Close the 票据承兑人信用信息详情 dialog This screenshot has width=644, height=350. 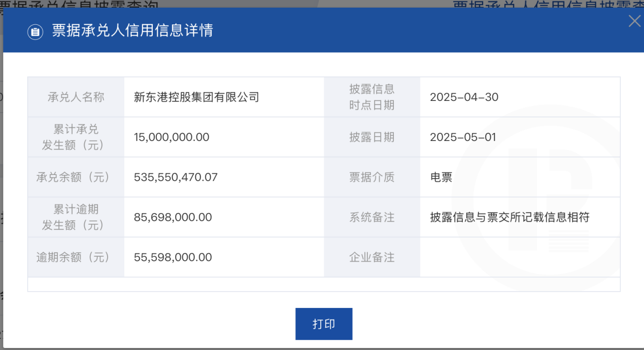(x=634, y=21)
